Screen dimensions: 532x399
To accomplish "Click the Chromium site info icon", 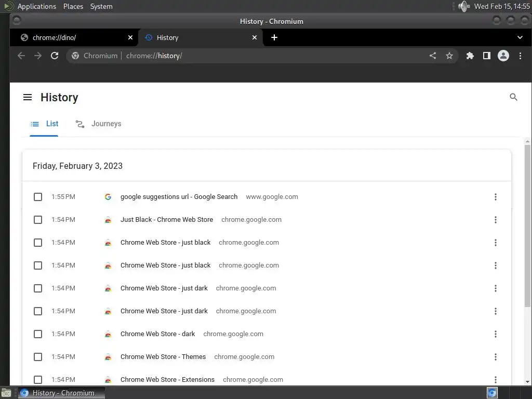I will [x=75, y=56].
